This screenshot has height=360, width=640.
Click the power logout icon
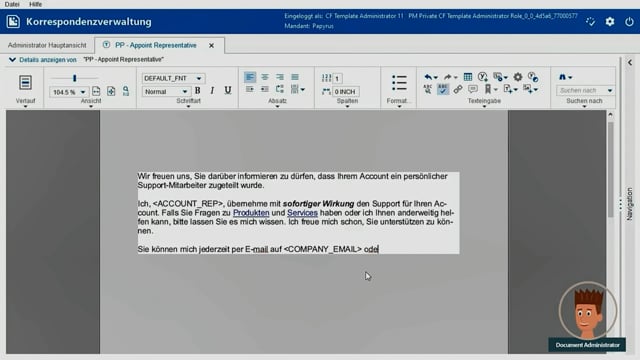coord(629,22)
